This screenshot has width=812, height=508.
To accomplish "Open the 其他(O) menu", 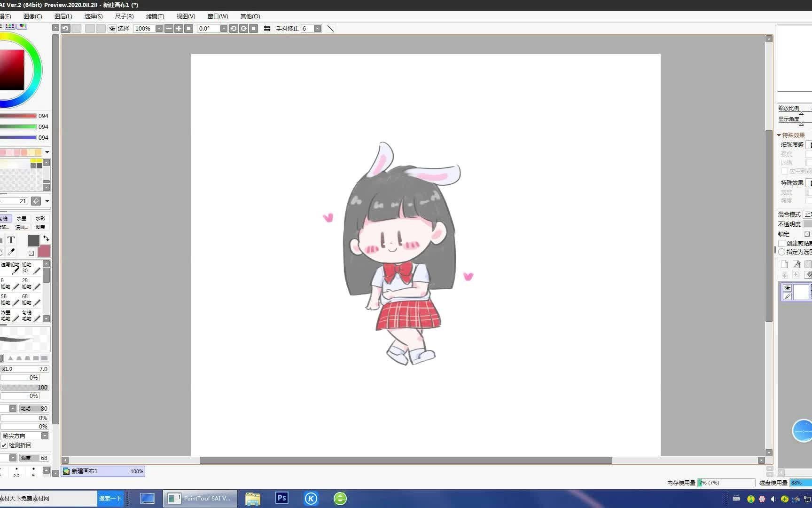I will tap(250, 16).
